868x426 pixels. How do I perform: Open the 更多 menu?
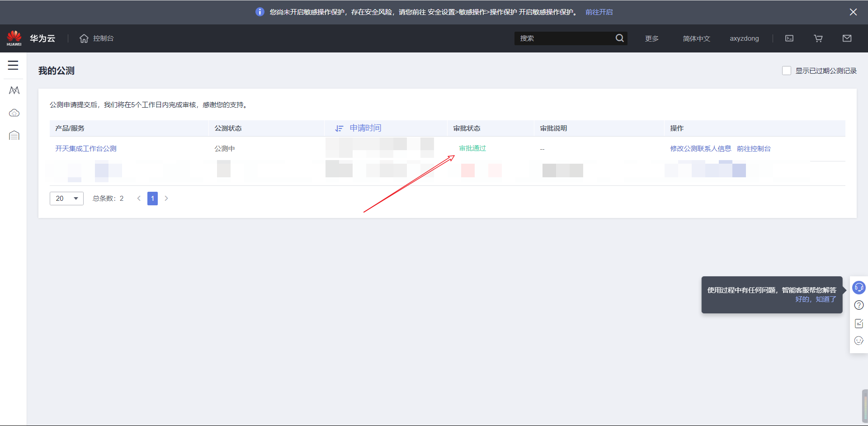pyautogui.click(x=651, y=38)
